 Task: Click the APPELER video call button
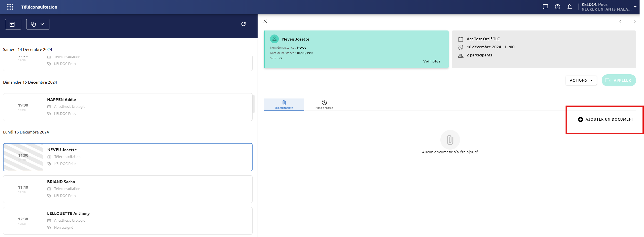tap(619, 80)
